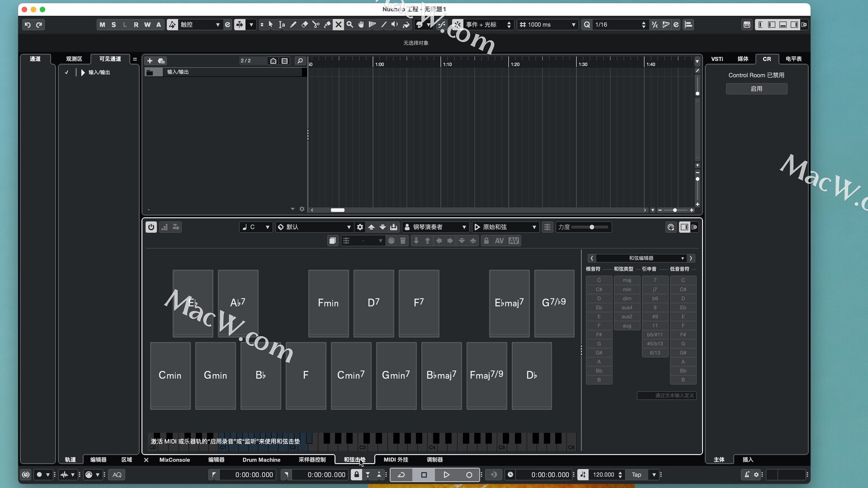Click the Fmin chord pad
The width and height of the screenshot is (868, 488).
(x=328, y=303)
